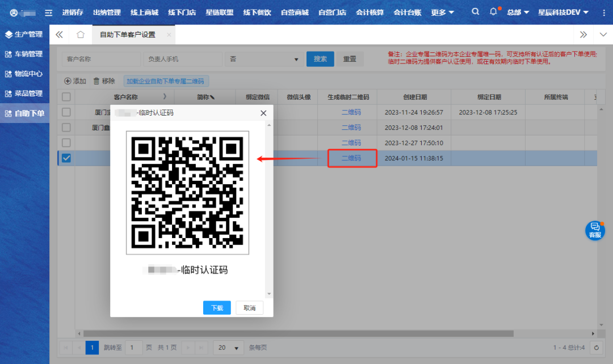
Task: Uncheck the selected fourth row checkbox
Action: (66, 158)
